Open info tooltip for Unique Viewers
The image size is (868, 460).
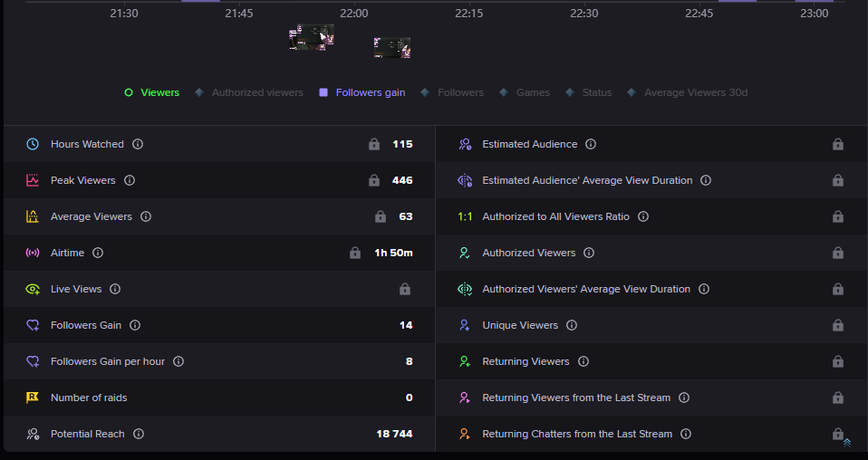tap(572, 325)
